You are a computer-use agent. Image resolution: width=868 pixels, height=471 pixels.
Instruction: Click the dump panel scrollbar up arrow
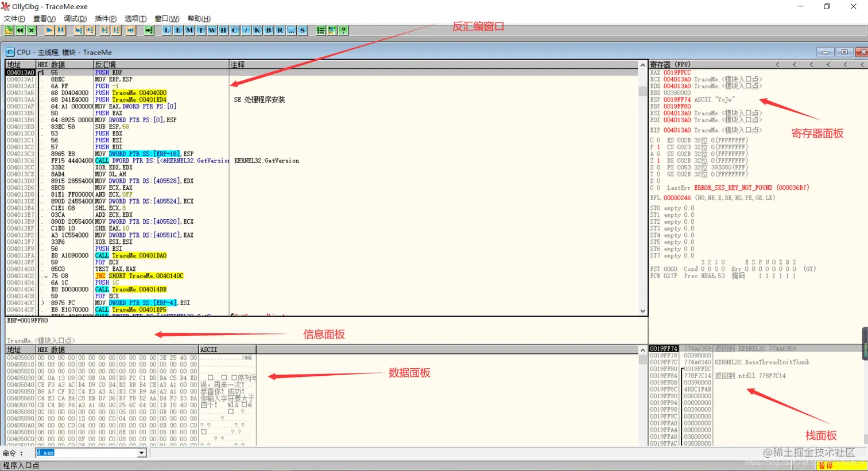642,350
